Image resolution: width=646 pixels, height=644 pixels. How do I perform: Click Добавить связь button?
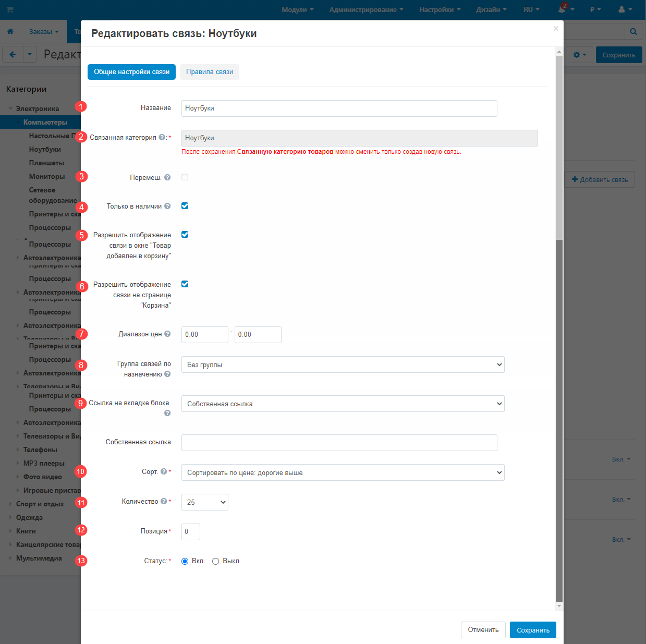tap(600, 179)
